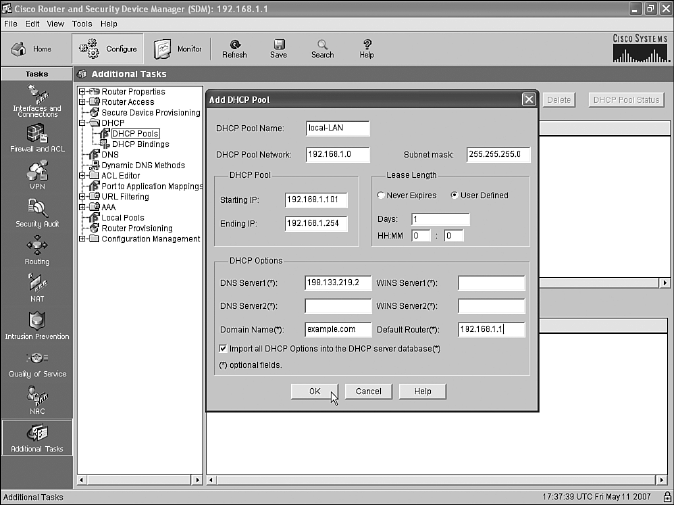Click main panel bottom scrollbar left arrow
674x505 pixels.
coord(211,480)
